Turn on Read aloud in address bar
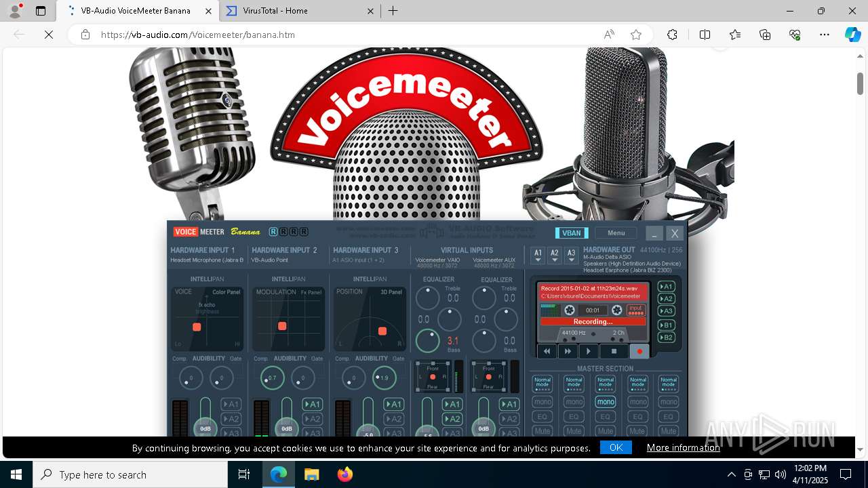This screenshot has width=868, height=488. (609, 35)
